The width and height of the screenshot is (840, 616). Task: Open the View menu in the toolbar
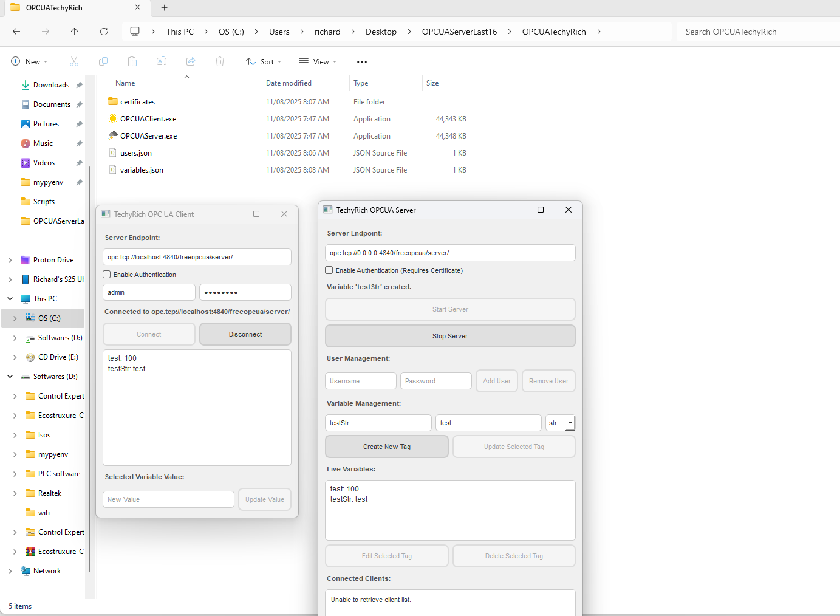[x=318, y=61]
